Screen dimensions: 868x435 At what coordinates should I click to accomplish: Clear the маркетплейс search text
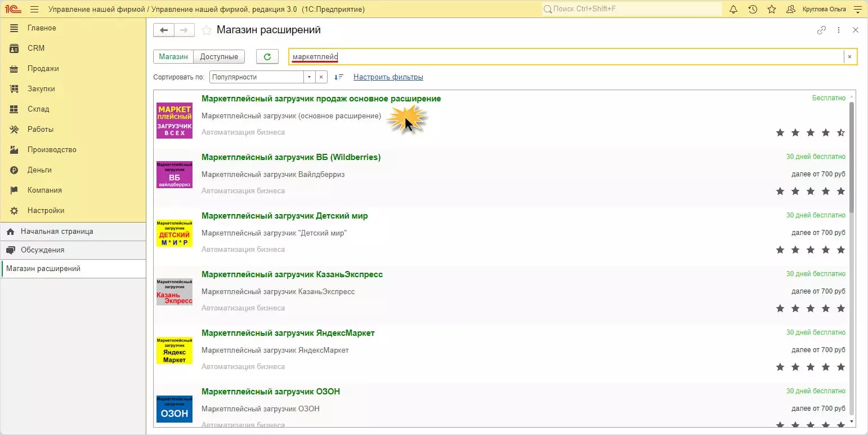(849, 57)
